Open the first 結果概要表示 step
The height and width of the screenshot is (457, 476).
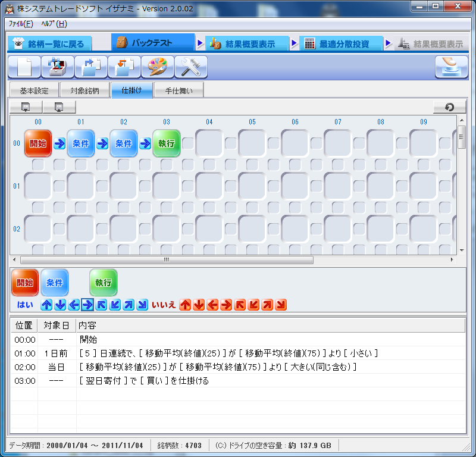247,43
